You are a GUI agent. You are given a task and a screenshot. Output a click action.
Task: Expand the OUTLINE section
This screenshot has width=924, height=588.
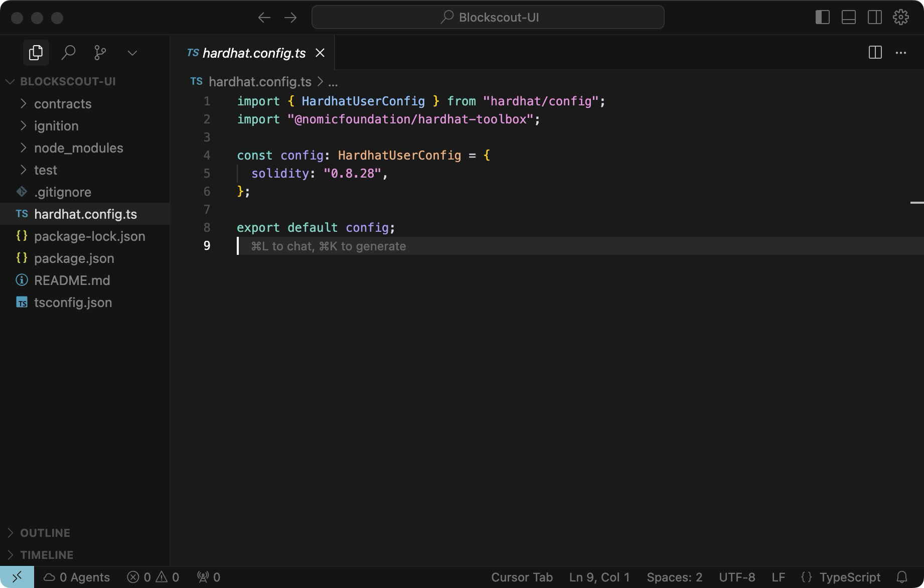click(85, 533)
